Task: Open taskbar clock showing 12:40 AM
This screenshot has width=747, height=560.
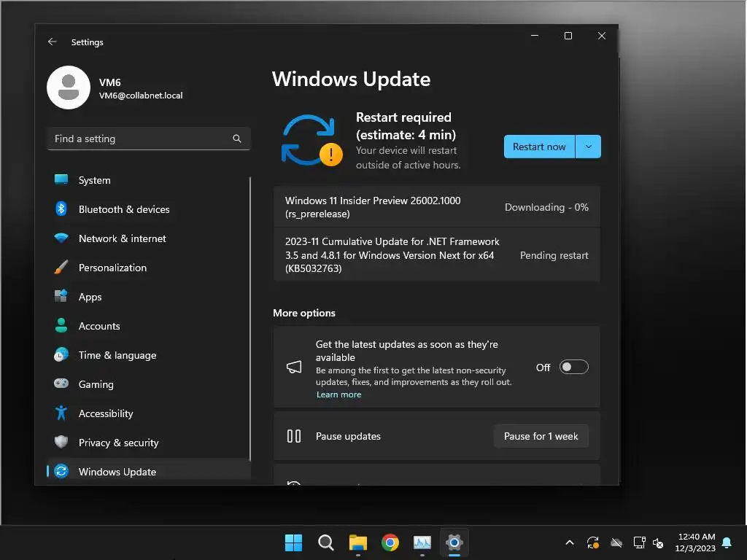Action: [x=697, y=542]
